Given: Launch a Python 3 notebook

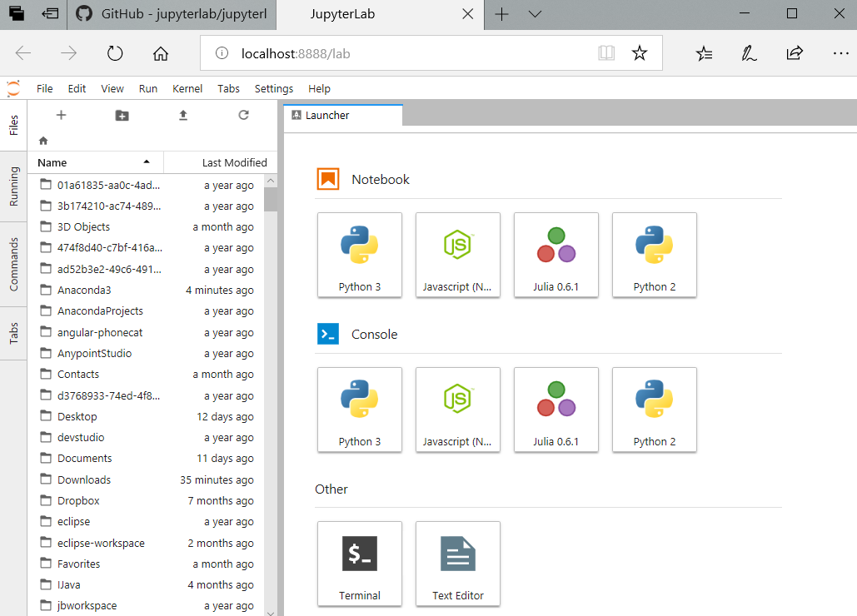Looking at the screenshot, I should [x=360, y=255].
